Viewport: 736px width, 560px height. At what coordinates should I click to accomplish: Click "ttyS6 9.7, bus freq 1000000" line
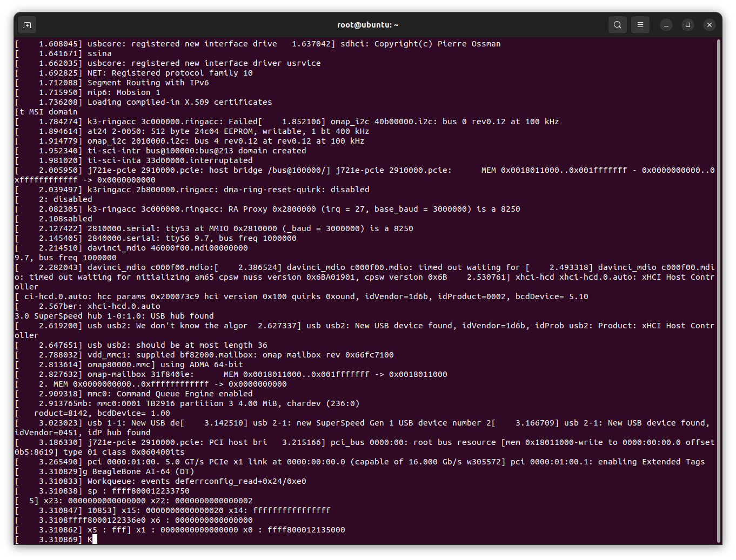(x=156, y=238)
